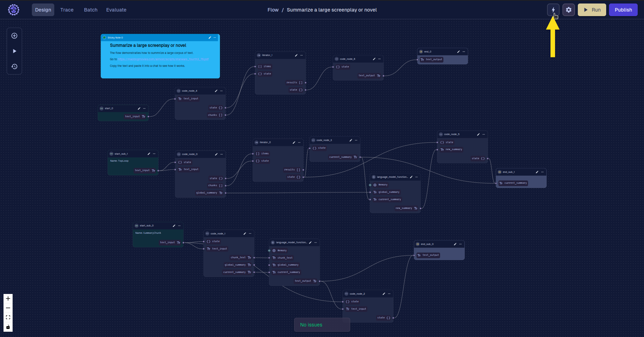Image resolution: width=644 pixels, height=337 pixels.
Task: Edit code_node_2 with pencil icon
Action: 384,294
